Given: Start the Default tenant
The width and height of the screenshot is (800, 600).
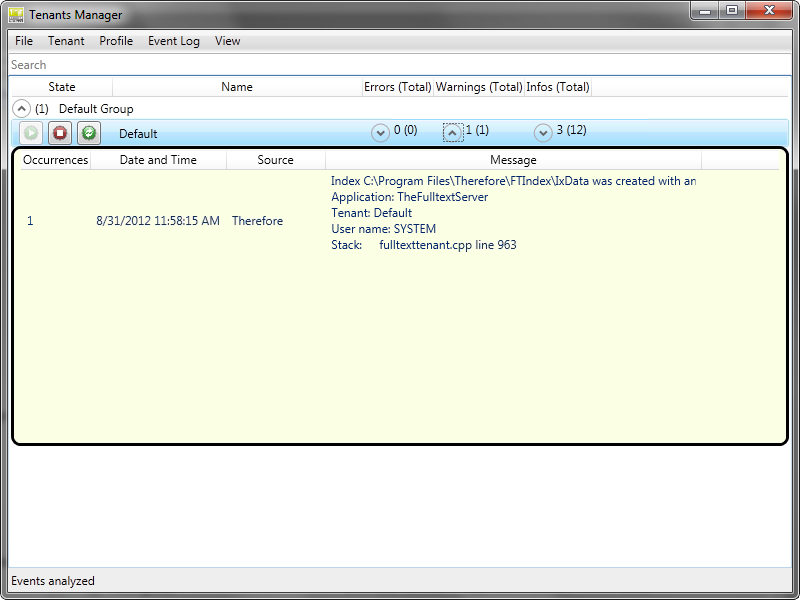Looking at the screenshot, I should pyautogui.click(x=30, y=132).
